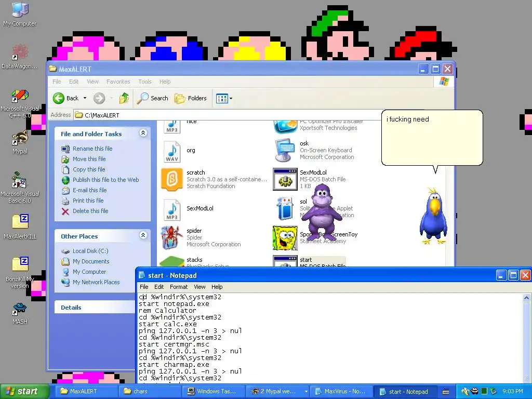Open Explorer Tools menu

coord(144,82)
